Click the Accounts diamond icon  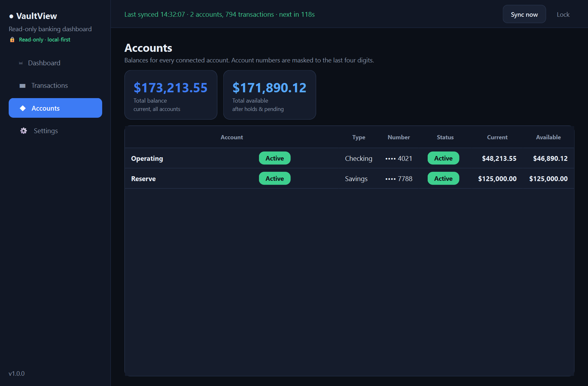(23, 108)
